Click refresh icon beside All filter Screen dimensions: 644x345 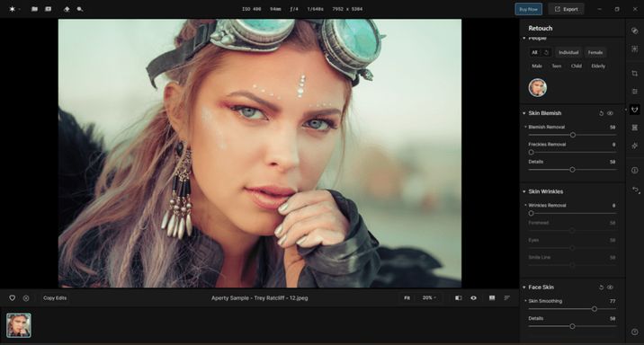pos(546,52)
